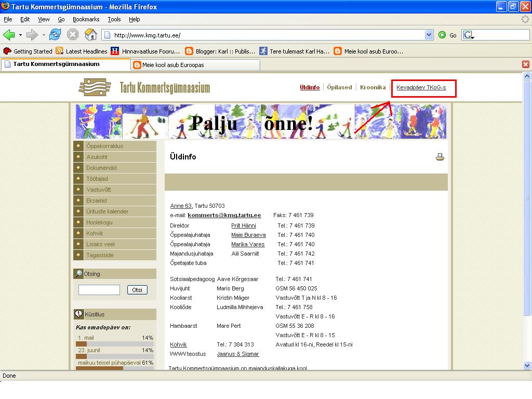Viewport: 532px width, 399px height.
Task: Click the page scrollbar down arrow
Action: point(527,365)
